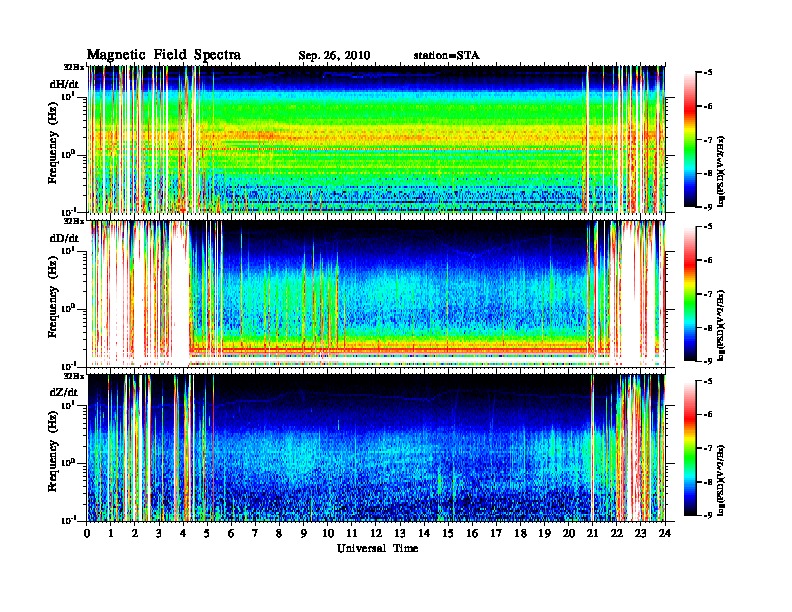The image size is (792, 612).
Task: Click the "-5" value on dH/dt colorbar
Action: click(708, 73)
